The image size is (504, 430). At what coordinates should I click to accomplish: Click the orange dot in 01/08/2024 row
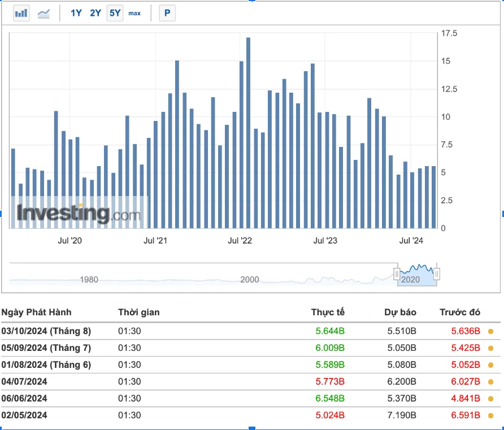pyautogui.click(x=490, y=365)
